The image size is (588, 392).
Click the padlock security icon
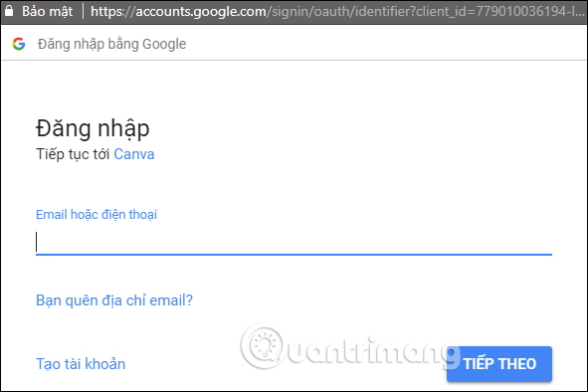coord(9,11)
